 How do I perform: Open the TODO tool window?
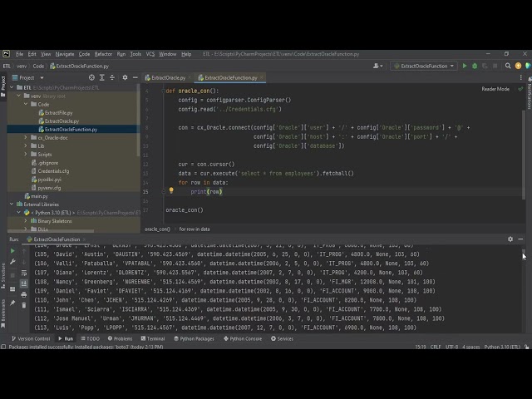click(x=91, y=338)
